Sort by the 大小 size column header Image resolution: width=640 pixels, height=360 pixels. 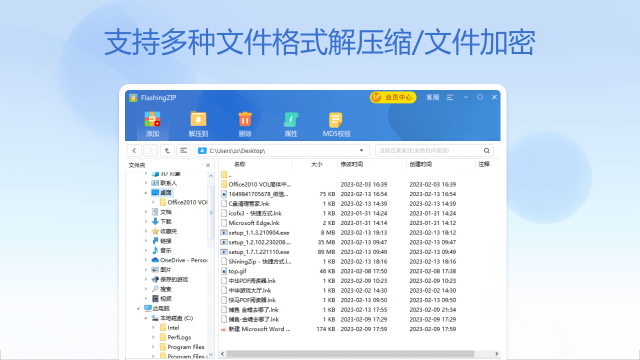click(x=316, y=164)
